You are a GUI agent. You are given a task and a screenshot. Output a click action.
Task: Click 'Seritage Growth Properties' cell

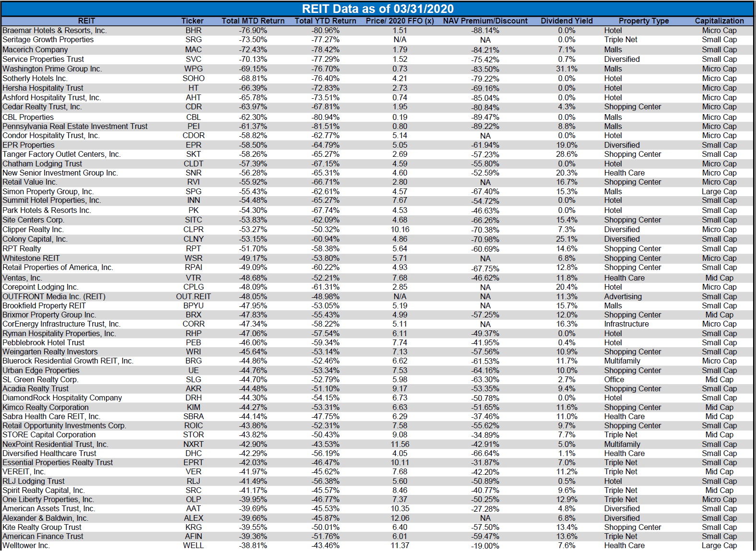48,40
